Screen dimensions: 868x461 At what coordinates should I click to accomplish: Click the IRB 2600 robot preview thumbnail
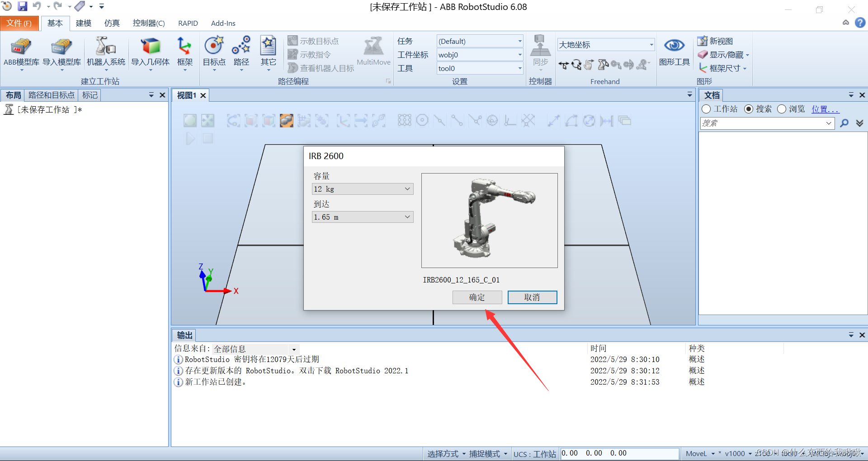pyautogui.click(x=489, y=221)
